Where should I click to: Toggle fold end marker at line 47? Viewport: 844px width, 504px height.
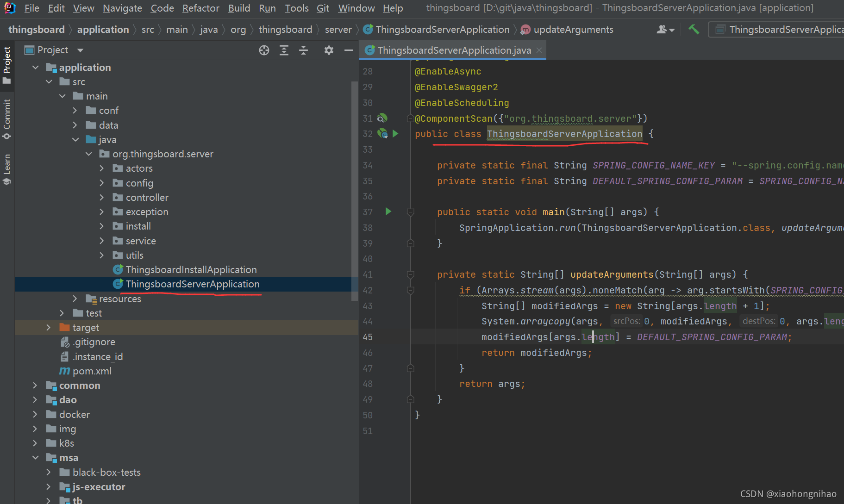(410, 368)
